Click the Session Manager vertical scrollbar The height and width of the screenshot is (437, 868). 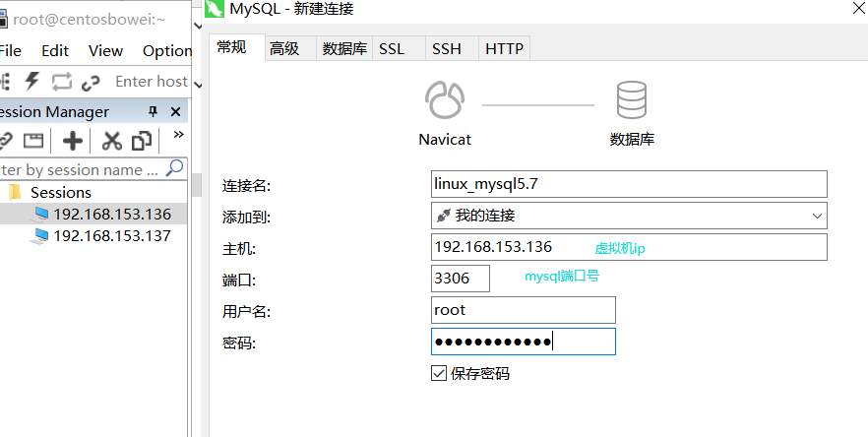coord(196,185)
